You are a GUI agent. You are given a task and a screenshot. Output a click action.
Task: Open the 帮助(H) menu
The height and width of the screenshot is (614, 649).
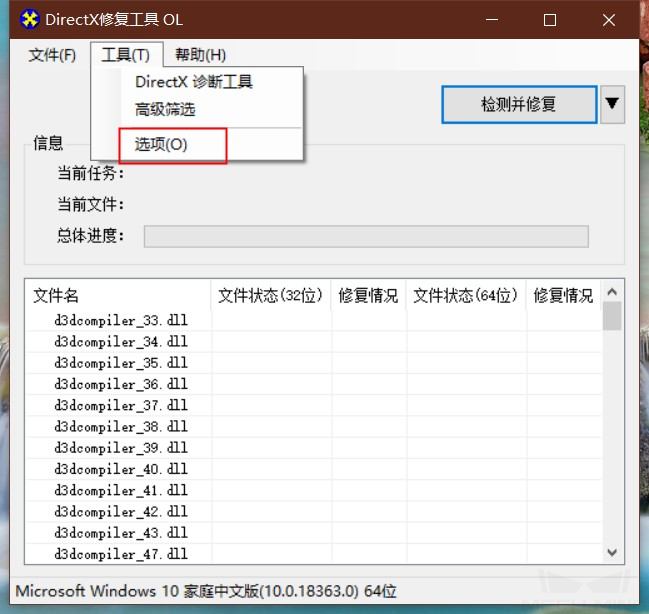pos(200,55)
